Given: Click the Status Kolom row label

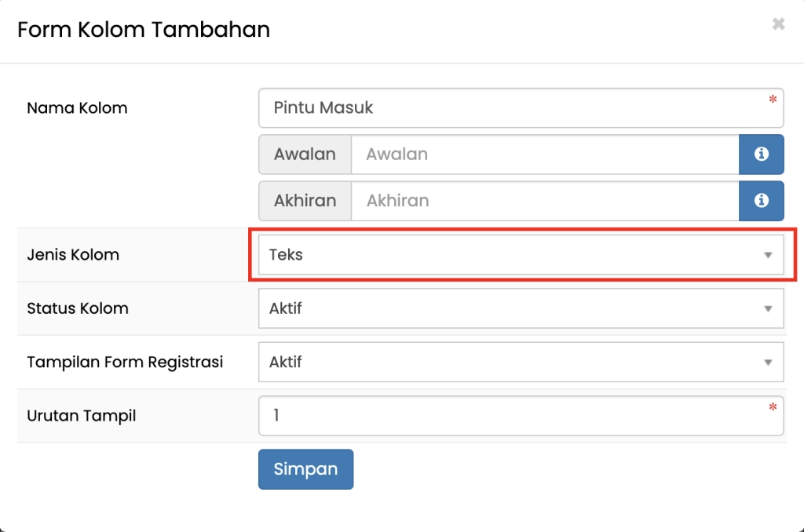Looking at the screenshot, I should pos(78,308).
